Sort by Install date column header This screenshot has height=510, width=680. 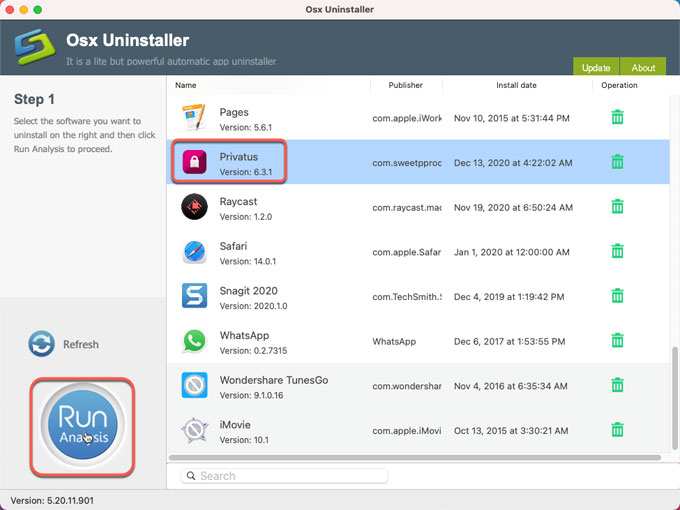click(516, 85)
